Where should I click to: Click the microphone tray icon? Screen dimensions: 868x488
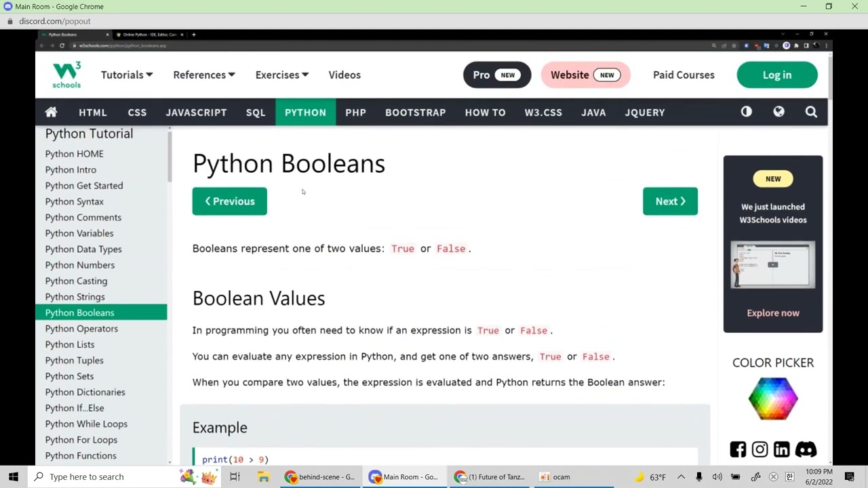tap(699, 476)
